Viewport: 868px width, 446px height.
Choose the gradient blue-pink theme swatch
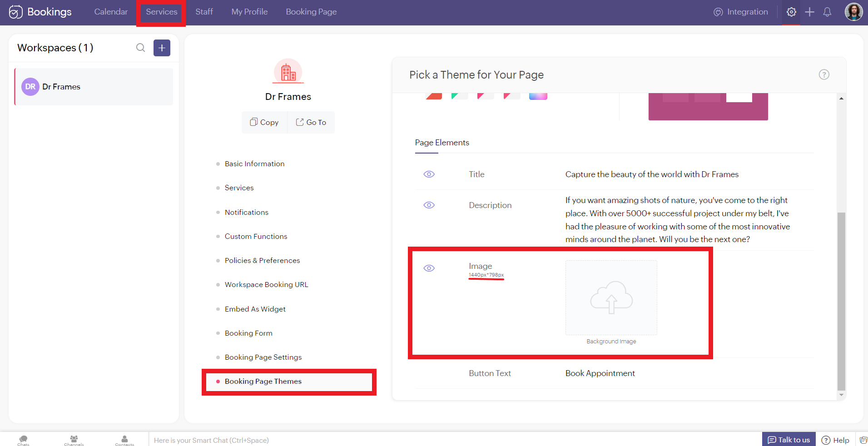pos(538,96)
